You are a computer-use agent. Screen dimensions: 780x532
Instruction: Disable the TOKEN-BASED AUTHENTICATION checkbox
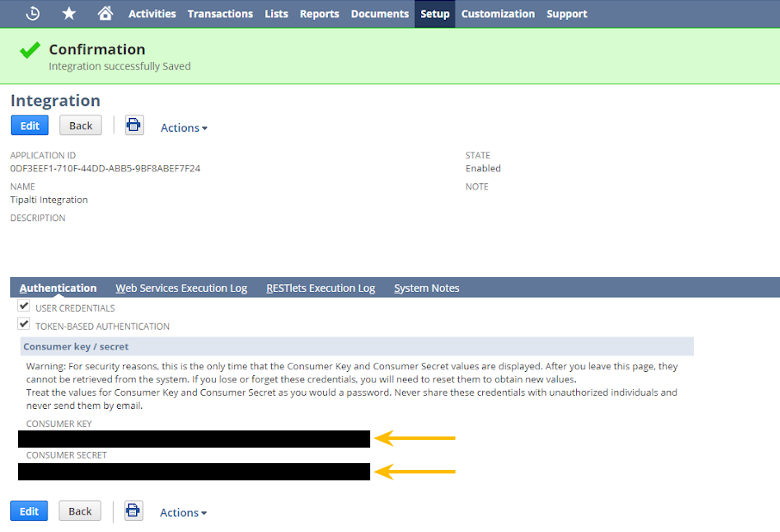point(24,323)
